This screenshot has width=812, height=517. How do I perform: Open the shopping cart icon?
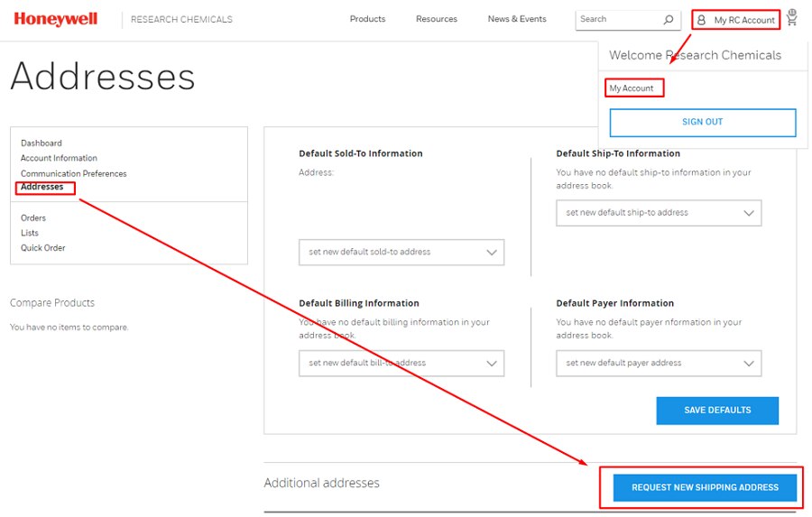click(x=792, y=18)
